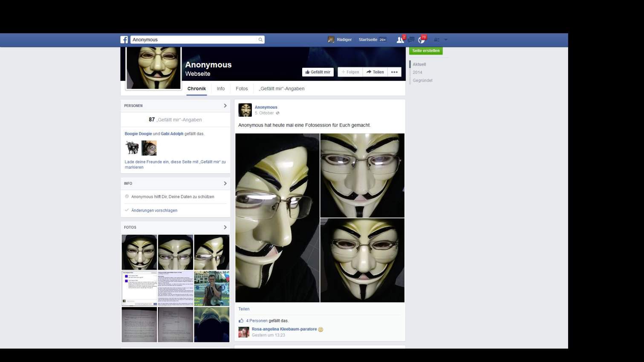
Task: Click the Anonymous page title
Action: click(208, 65)
